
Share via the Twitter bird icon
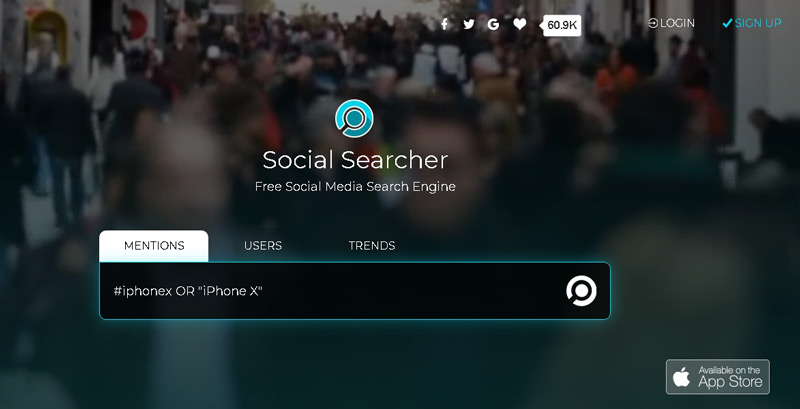pos(469,24)
